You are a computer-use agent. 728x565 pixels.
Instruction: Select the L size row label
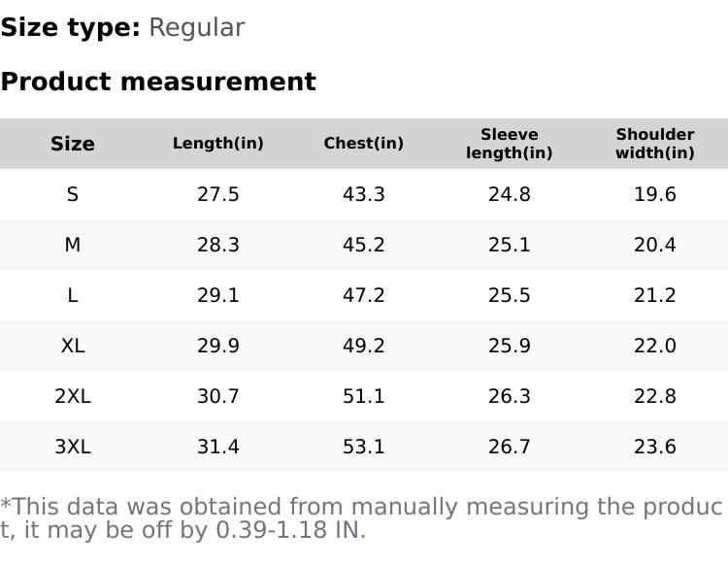pos(73,295)
